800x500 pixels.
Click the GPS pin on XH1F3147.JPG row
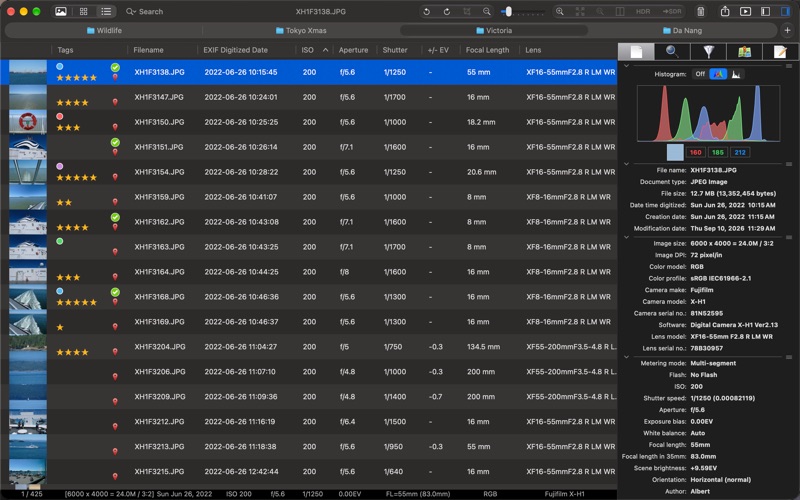(115, 102)
